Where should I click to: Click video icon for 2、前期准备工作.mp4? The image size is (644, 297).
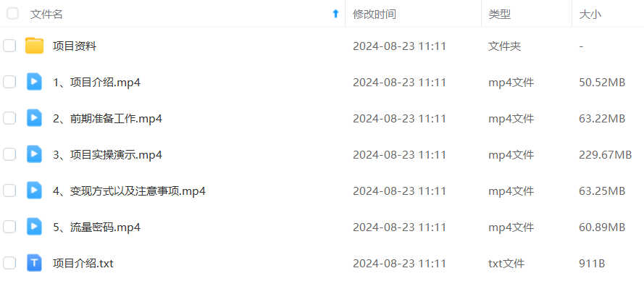click(x=34, y=118)
